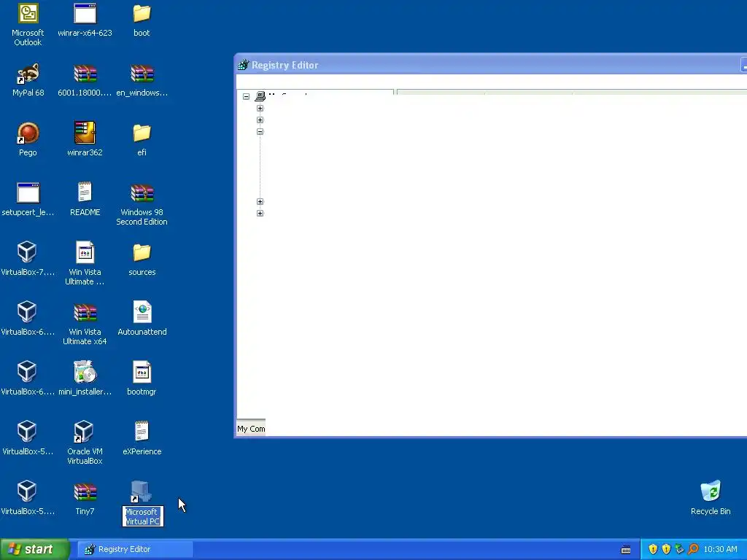Open the Start menu
747x560 pixels.
tap(34, 550)
